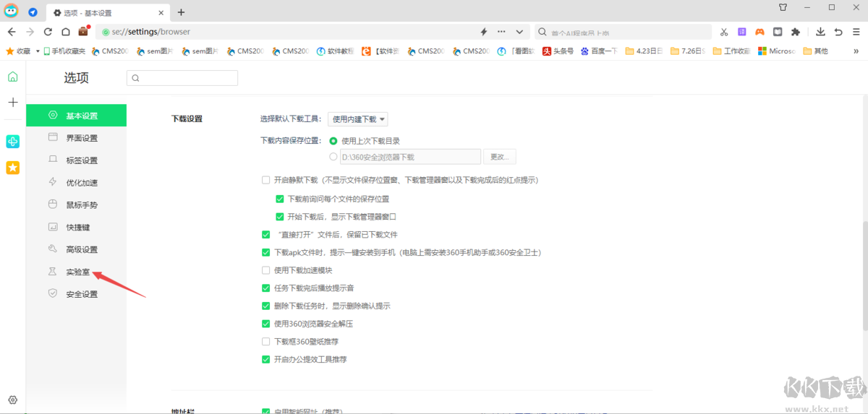Enable 开启静默下载 checkbox
The width and height of the screenshot is (868, 414).
(x=265, y=180)
